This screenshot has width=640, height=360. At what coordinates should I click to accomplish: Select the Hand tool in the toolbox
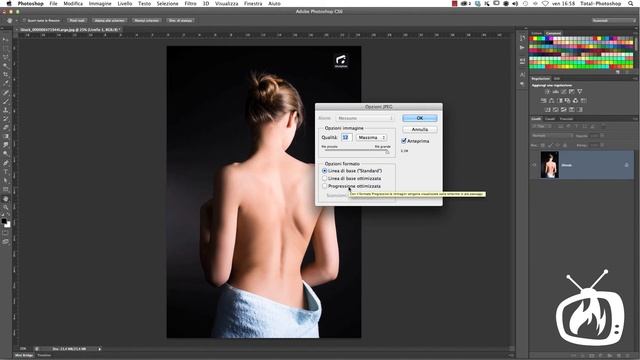pos(6,199)
